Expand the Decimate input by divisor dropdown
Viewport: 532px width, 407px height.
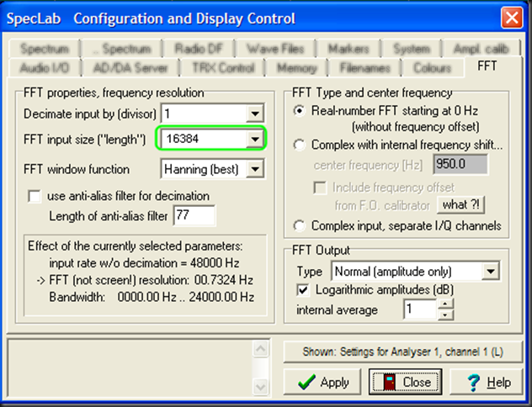click(255, 114)
